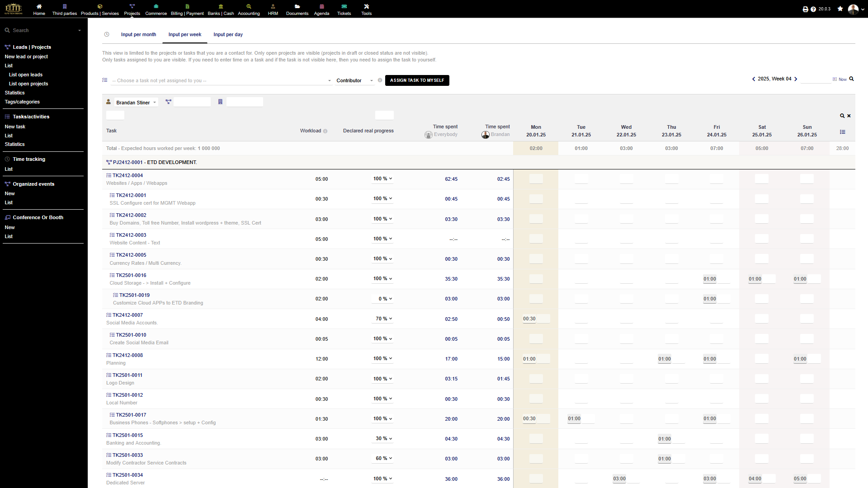The height and width of the screenshot is (488, 868).
Task: Open progress dropdown for TK2412-0007
Action: click(383, 319)
